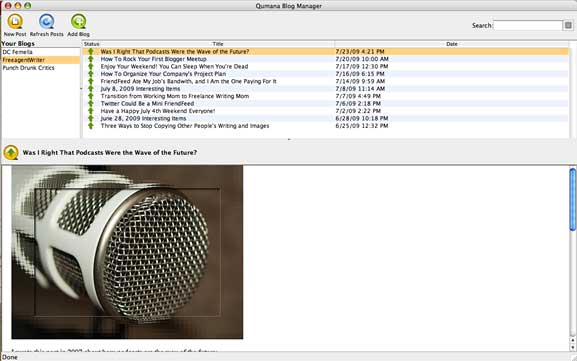This screenshot has width=577, height=361.
Task: Zoom the window with the green button
Action: (x=27, y=6)
